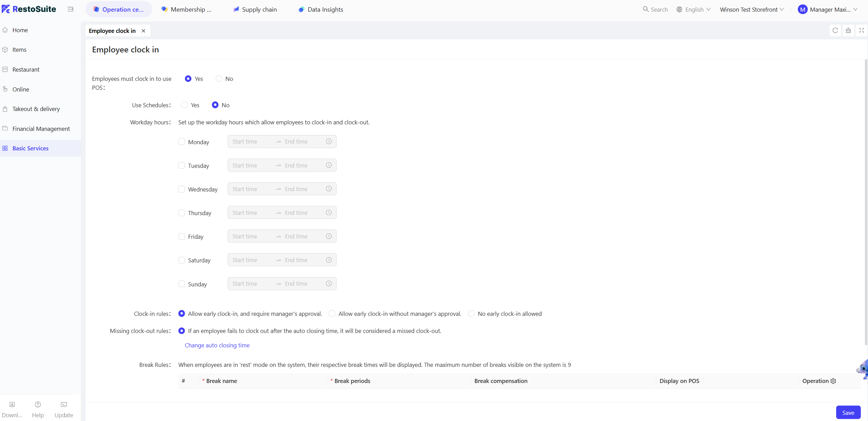
Task: Click the Operation column settings gear
Action: click(x=833, y=381)
